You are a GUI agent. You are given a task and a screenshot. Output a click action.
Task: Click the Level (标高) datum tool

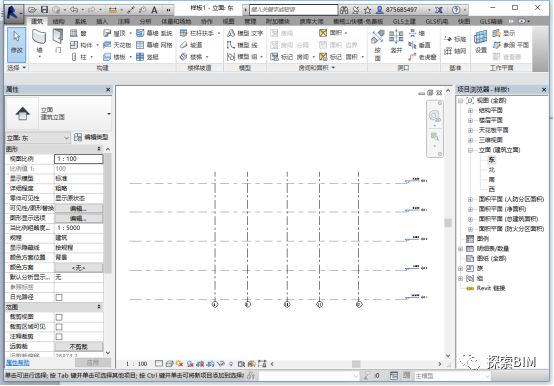click(455, 39)
